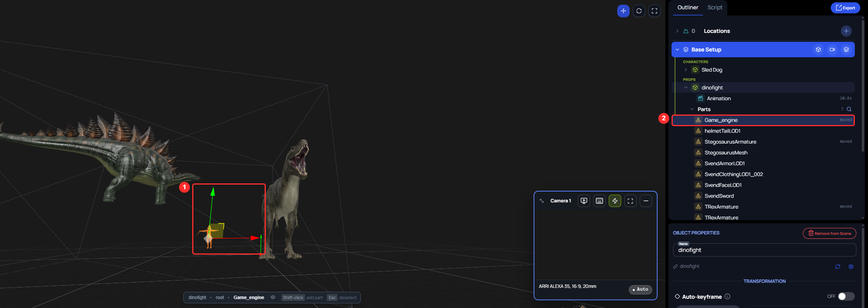This screenshot has width=868, height=308.
Task: Collapse the Parts list chevron
Action: (692, 109)
